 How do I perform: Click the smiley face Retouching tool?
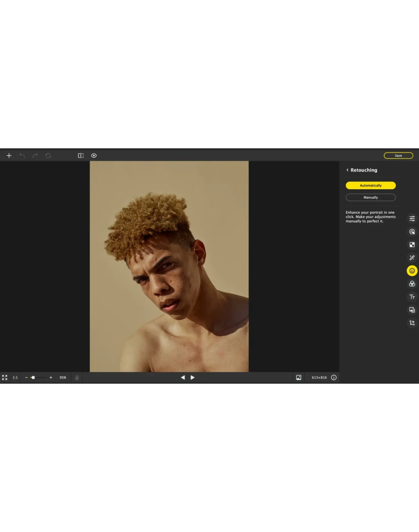tap(412, 271)
